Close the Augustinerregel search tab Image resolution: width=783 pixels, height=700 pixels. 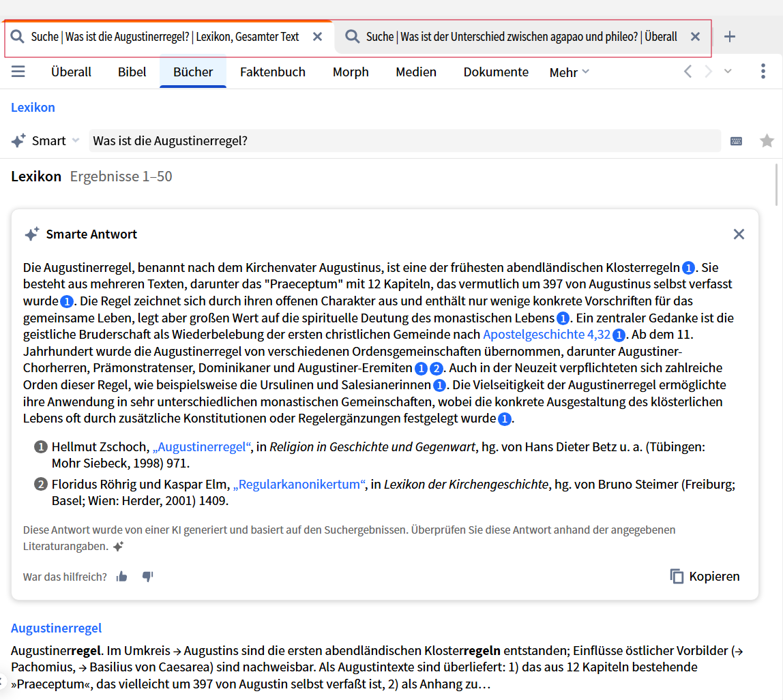pos(318,37)
